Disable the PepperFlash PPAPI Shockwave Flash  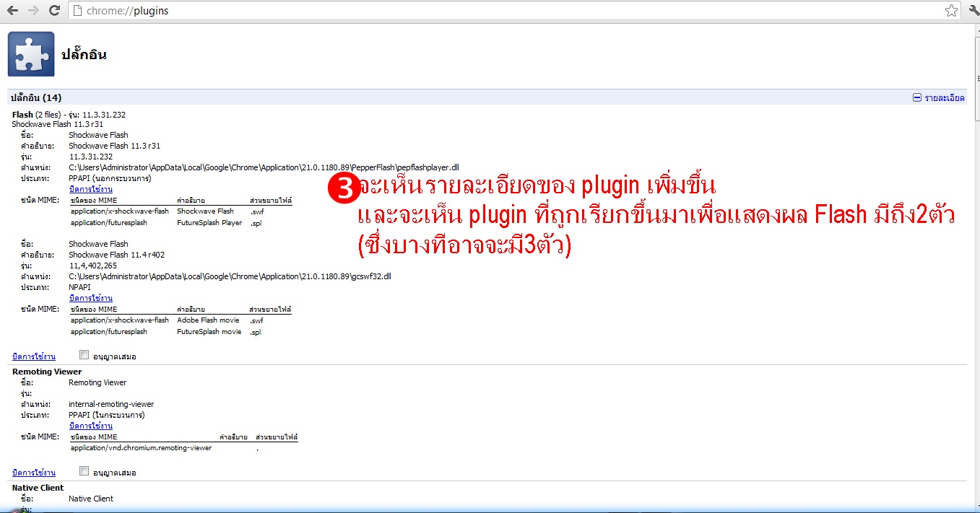click(91, 189)
